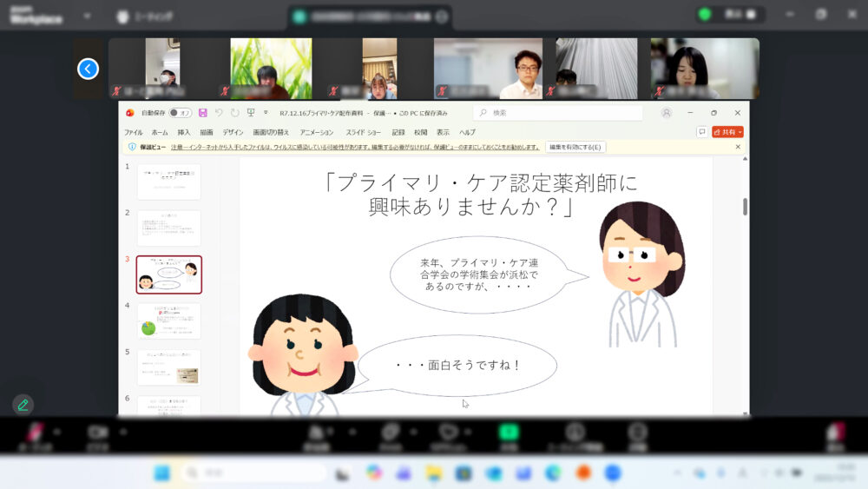Select slide 4 thumbnail in slide panel
The width and height of the screenshot is (868, 489).
168,320
